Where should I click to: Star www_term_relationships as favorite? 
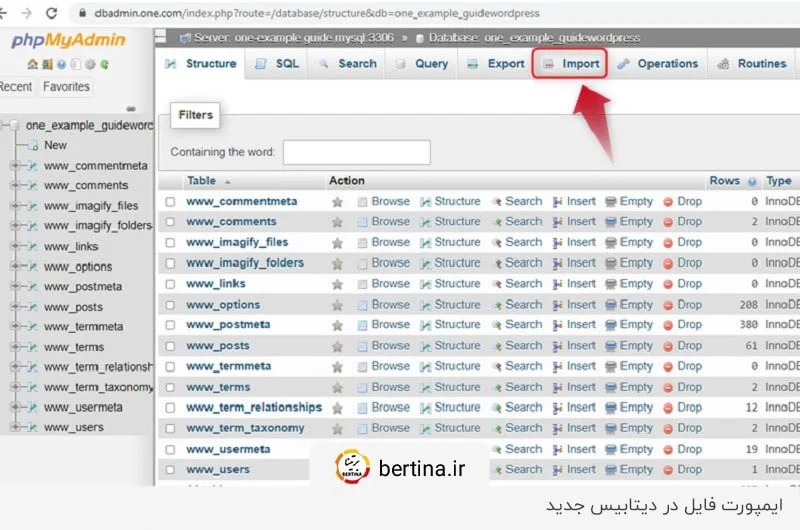click(337, 408)
